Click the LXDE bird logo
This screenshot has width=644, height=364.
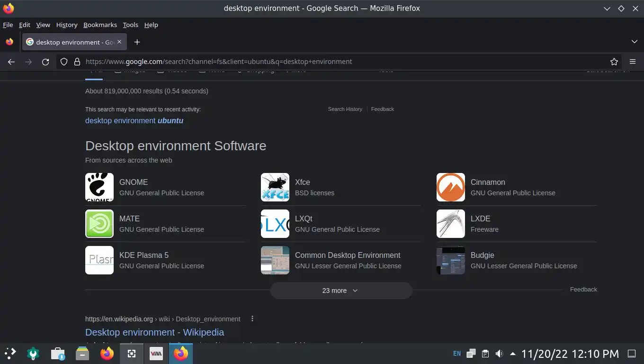pyautogui.click(x=451, y=224)
